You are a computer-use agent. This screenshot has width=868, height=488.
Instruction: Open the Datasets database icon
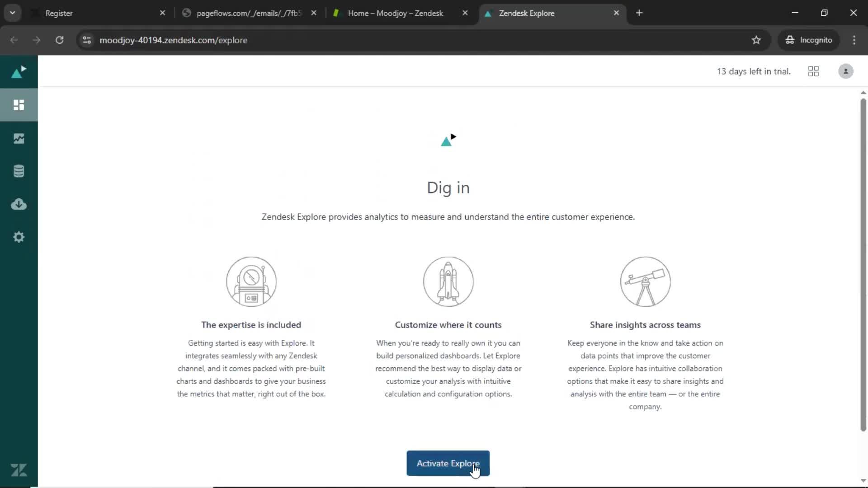click(19, 171)
